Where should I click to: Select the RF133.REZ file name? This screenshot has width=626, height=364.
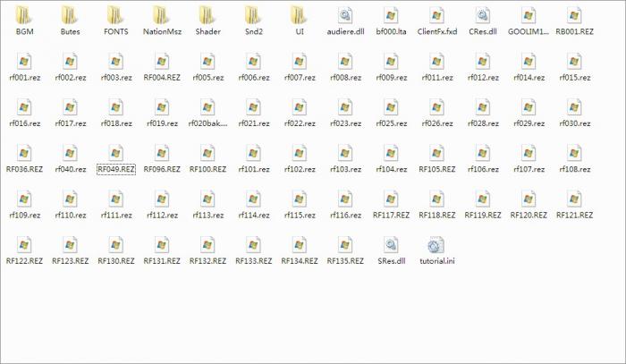(x=254, y=261)
